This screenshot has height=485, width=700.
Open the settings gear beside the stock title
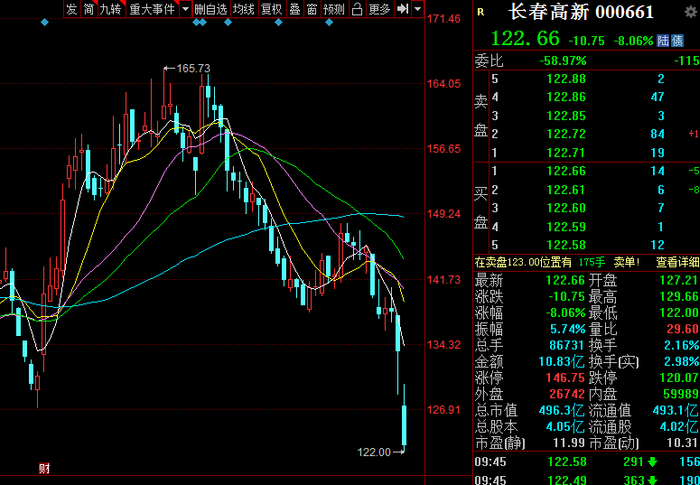(x=691, y=12)
